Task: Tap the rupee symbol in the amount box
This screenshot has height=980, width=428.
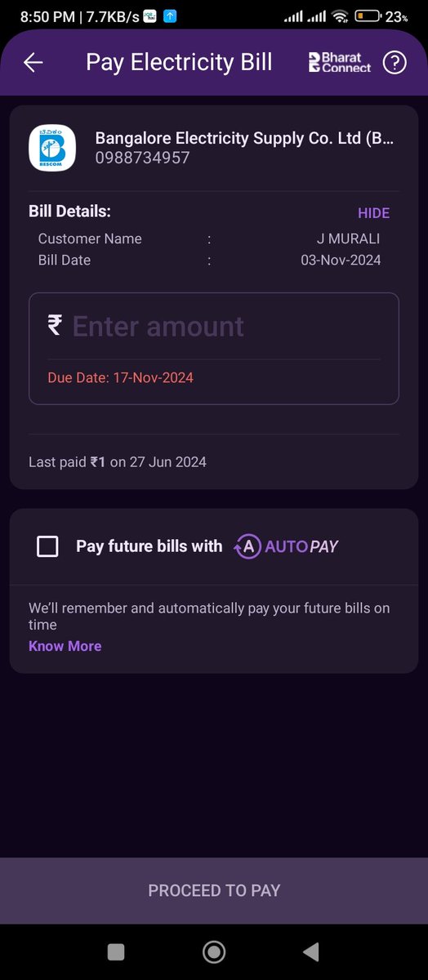Action: point(55,326)
